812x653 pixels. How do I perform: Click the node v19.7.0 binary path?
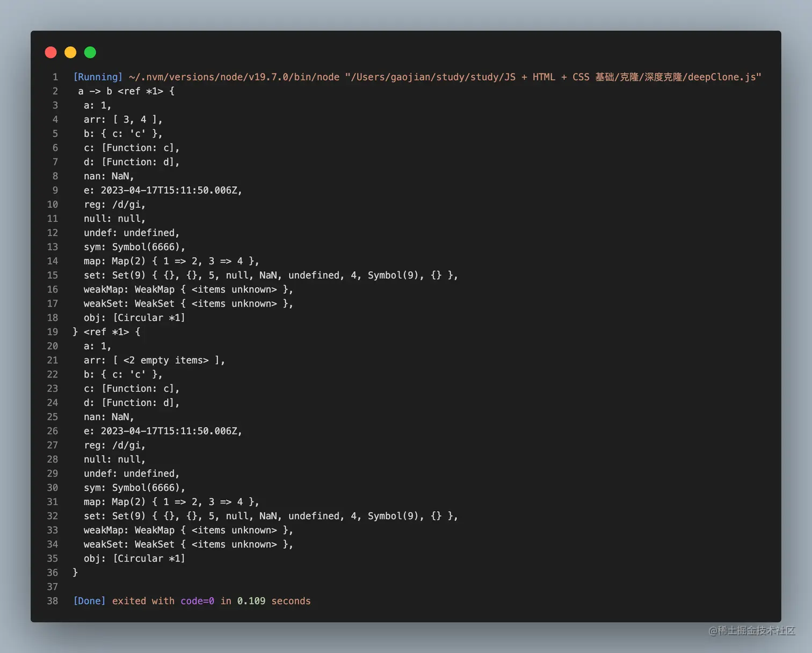pyautogui.click(x=234, y=77)
